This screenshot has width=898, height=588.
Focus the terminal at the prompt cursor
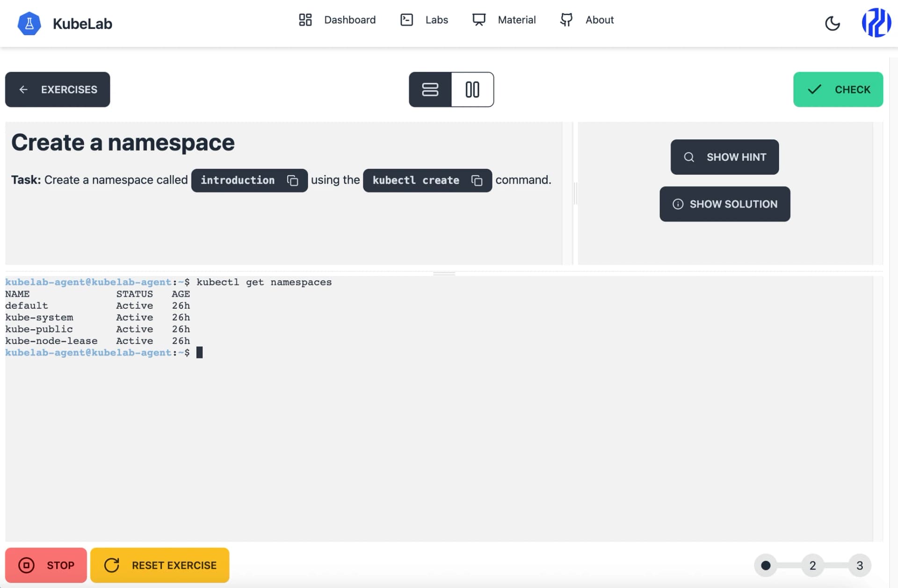pyautogui.click(x=200, y=353)
